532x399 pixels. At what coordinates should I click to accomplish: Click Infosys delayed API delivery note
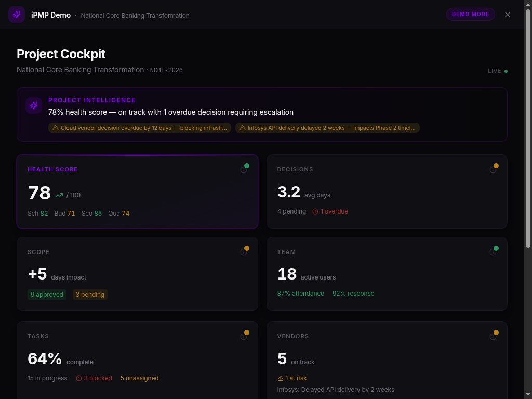click(x=336, y=390)
